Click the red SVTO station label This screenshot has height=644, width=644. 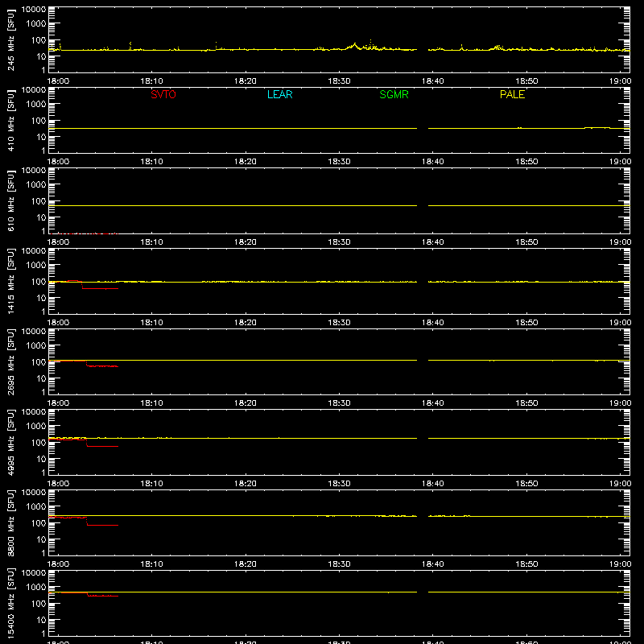tap(163, 94)
